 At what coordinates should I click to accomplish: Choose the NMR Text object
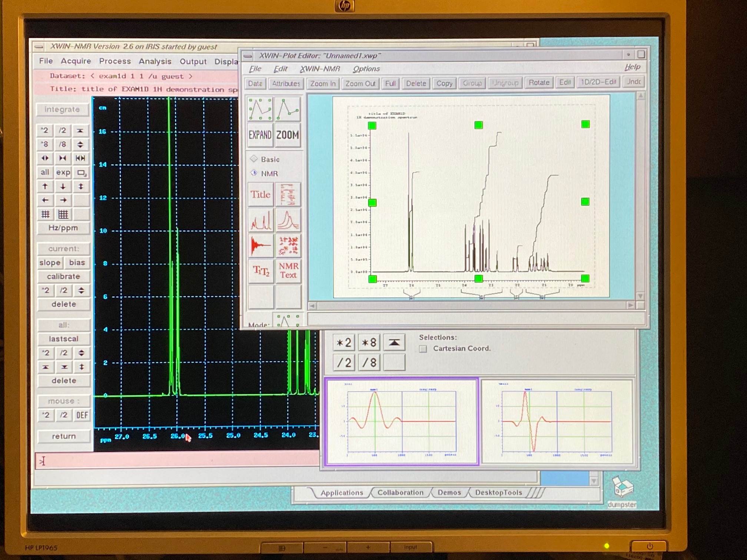point(288,271)
